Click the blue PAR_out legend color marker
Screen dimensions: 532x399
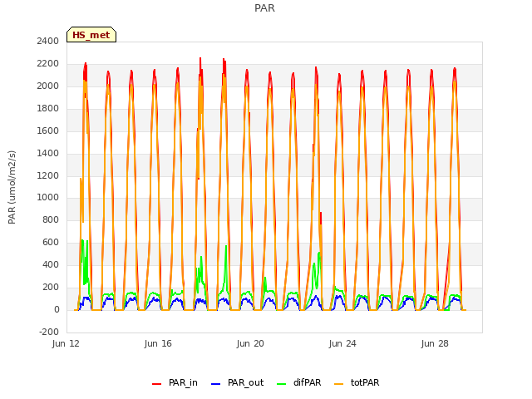(215, 384)
